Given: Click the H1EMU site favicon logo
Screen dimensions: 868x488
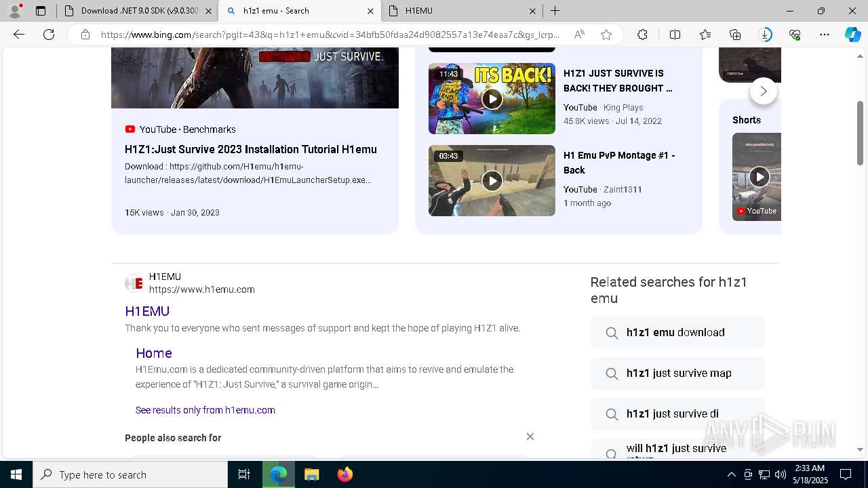Looking at the screenshot, I should 134,283.
